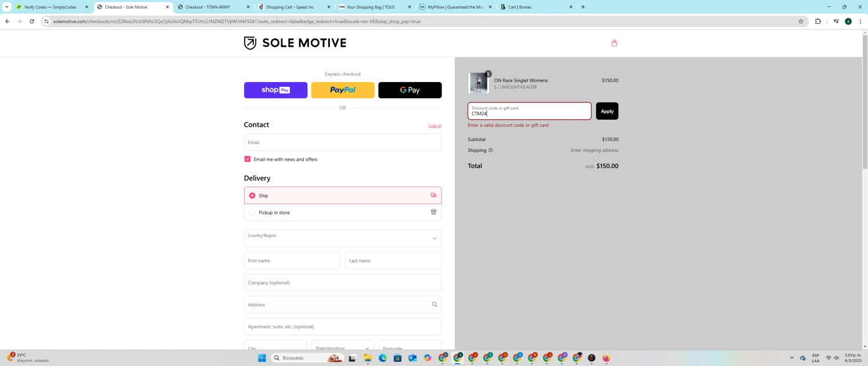Click the search icon in Address field
The height and width of the screenshot is (366, 868).
pos(435,305)
